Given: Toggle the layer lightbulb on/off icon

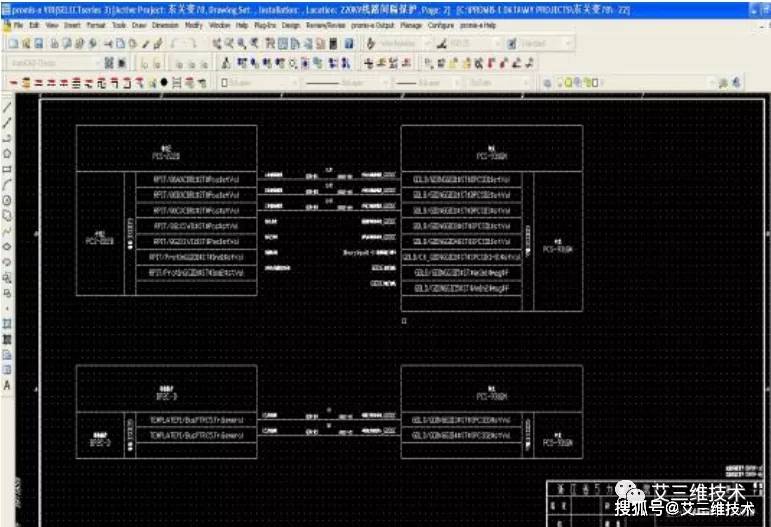Looking at the screenshot, I should [568, 83].
